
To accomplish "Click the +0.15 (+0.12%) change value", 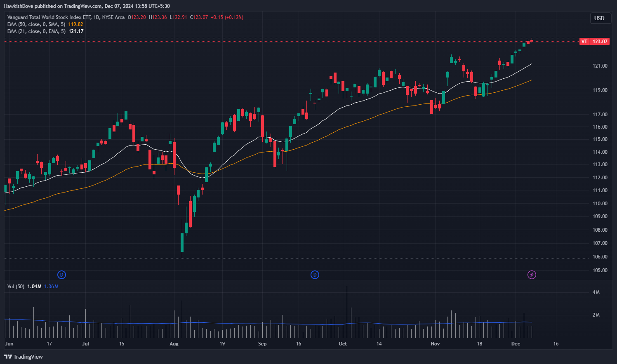I will [x=227, y=17].
